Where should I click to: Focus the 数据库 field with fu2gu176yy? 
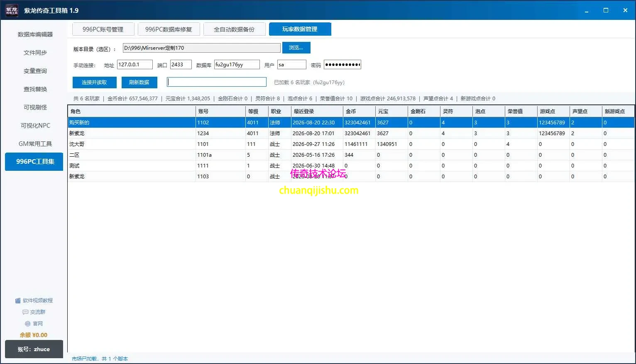(x=237, y=65)
